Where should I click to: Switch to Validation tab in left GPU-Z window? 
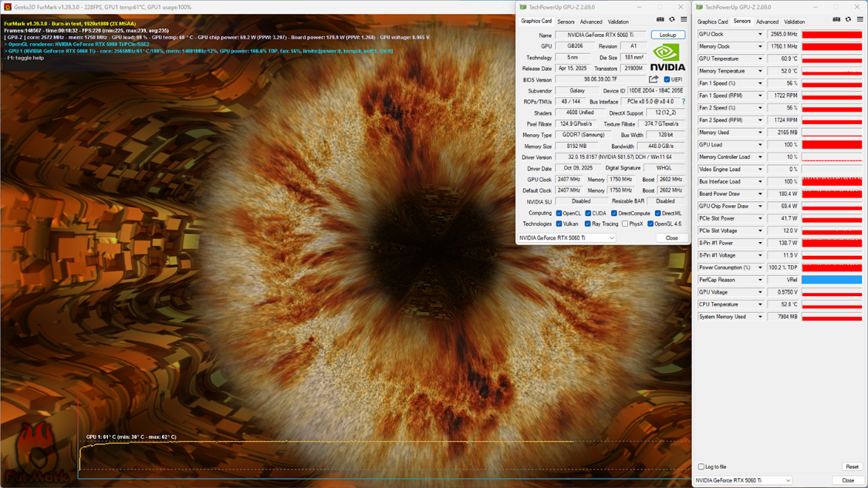point(618,22)
